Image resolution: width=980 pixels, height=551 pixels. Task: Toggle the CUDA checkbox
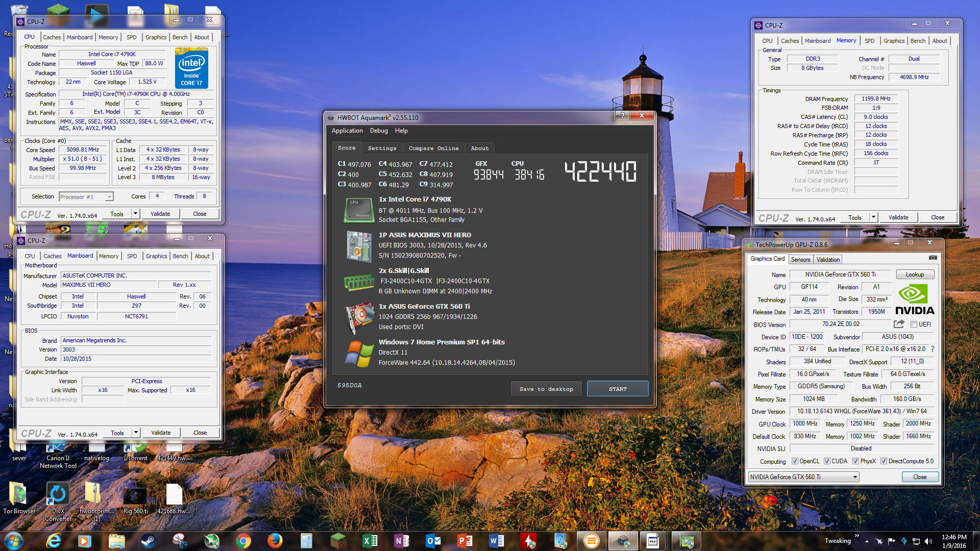[x=827, y=461]
